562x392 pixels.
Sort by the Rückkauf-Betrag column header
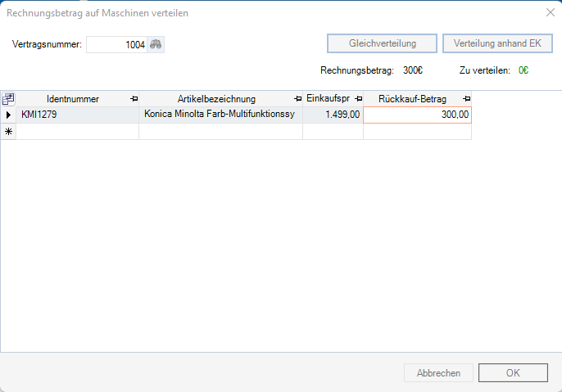[x=412, y=99]
